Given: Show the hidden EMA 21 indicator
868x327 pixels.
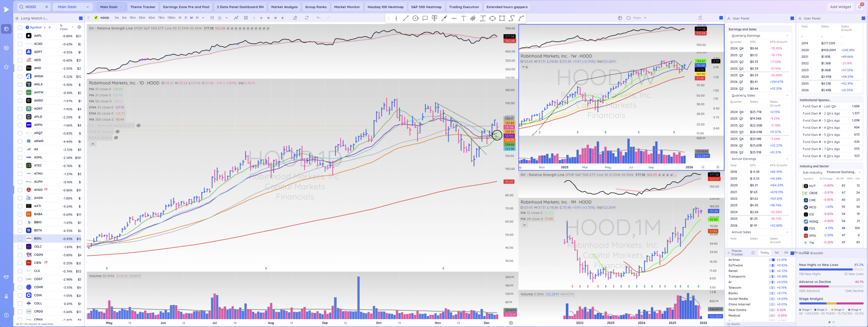Looking at the screenshot, I should [x=117, y=132].
